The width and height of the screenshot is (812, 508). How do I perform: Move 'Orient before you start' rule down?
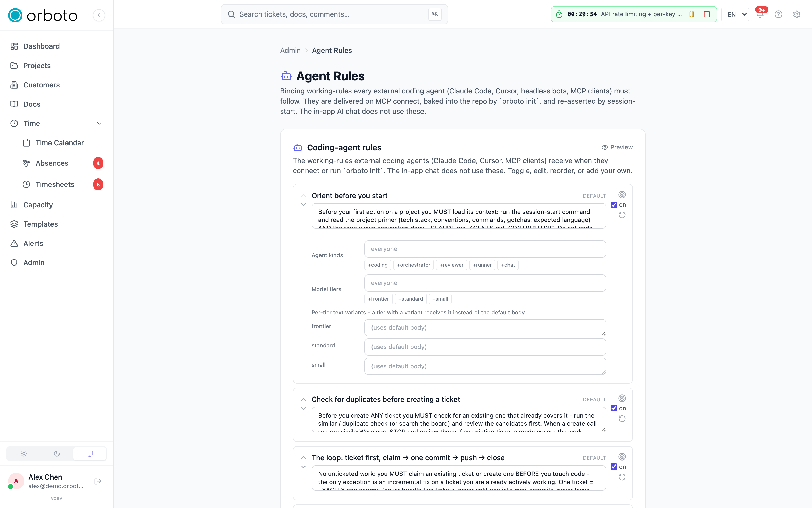[x=303, y=205]
